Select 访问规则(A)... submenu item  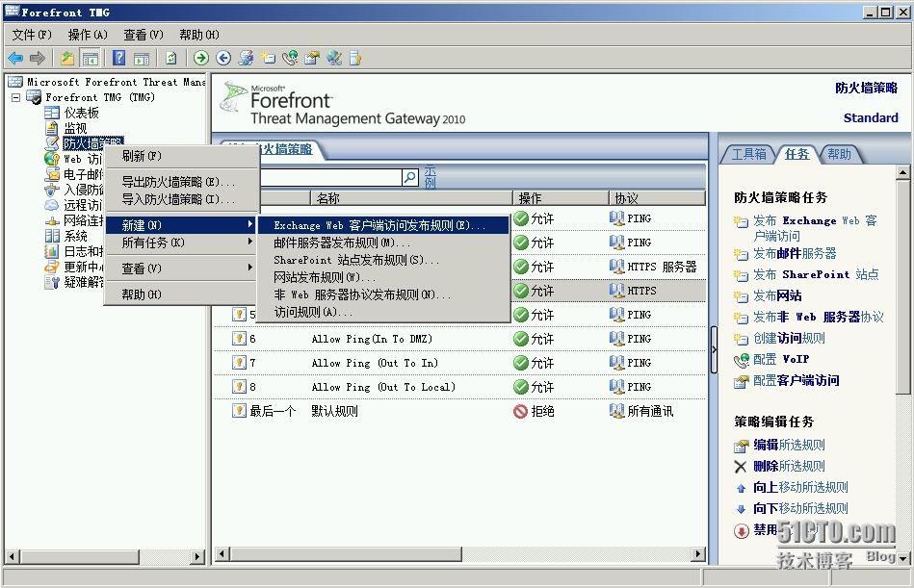coord(383,312)
